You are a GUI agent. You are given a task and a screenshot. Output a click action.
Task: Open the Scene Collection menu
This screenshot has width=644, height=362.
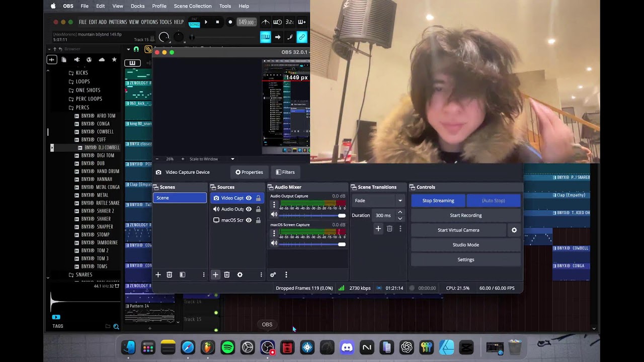pos(193,6)
